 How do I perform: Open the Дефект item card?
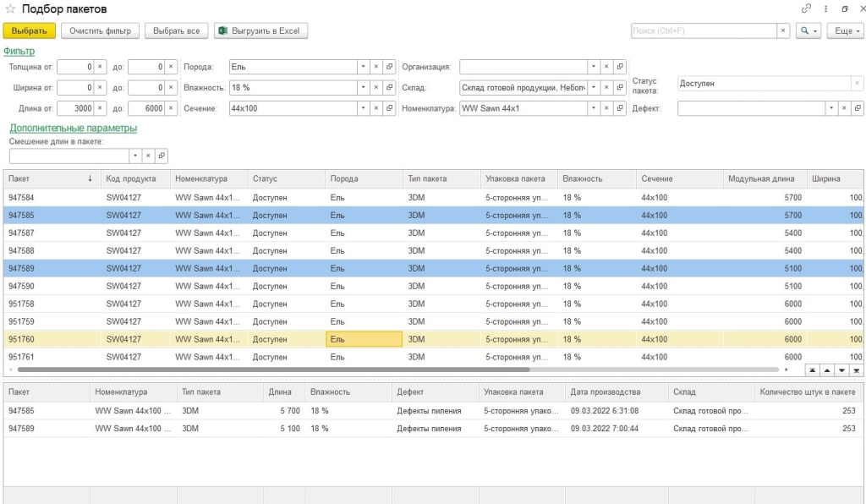[x=858, y=108]
